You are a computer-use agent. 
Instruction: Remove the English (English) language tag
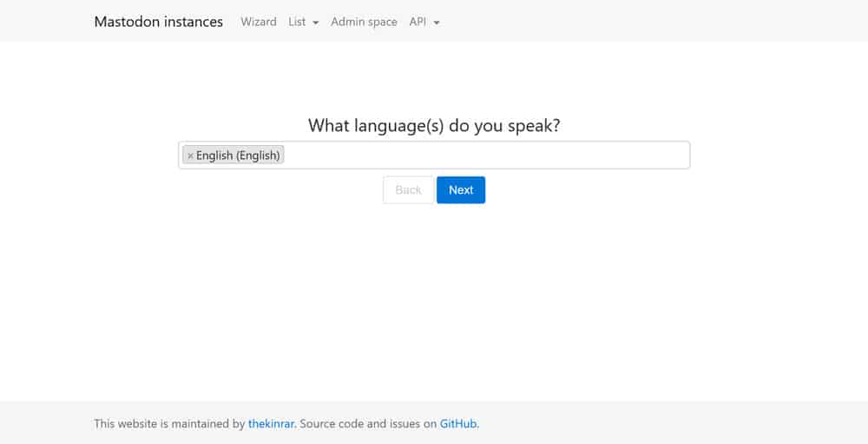(190, 156)
